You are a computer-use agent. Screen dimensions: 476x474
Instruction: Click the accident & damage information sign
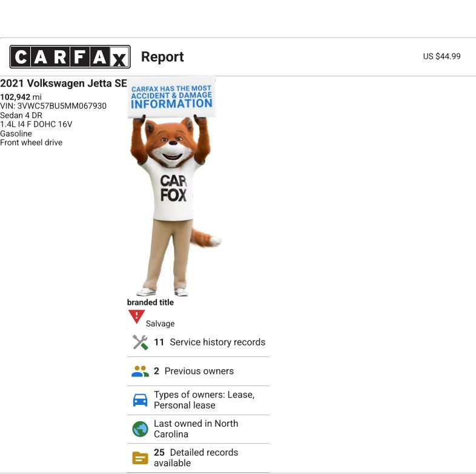click(171, 97)
